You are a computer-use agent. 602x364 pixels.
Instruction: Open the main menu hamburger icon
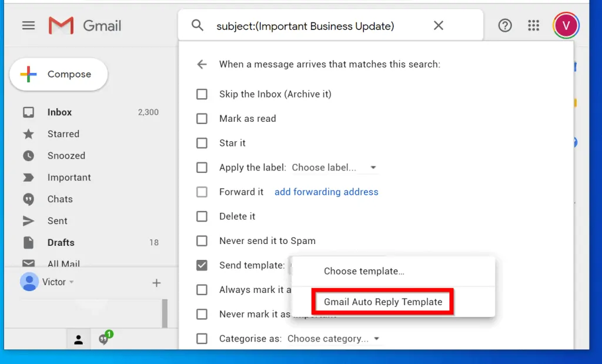[28, 25]
